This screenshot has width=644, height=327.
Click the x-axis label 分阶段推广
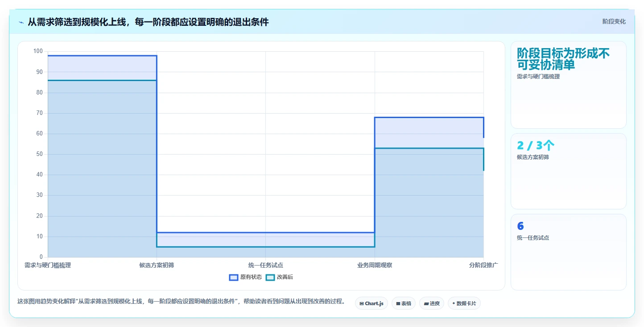point(483,265)
